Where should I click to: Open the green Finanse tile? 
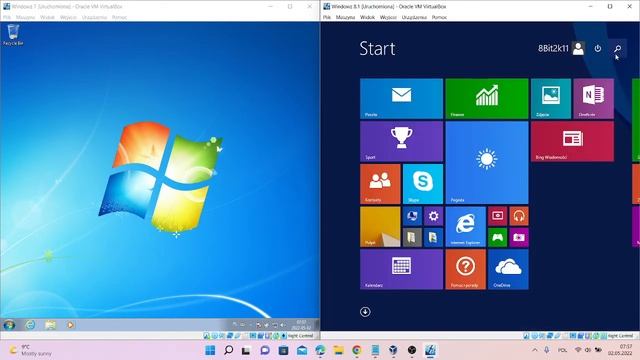click(x=487, y=99)
